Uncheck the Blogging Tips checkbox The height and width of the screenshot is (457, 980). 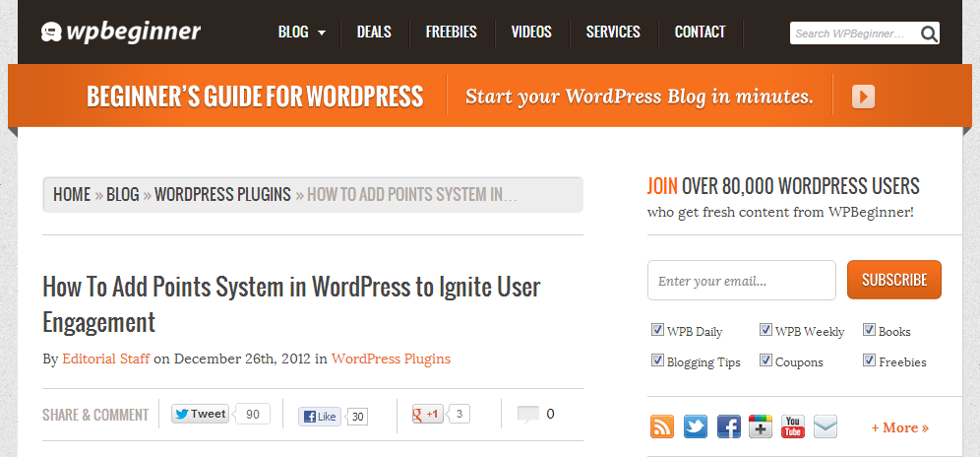657,359
